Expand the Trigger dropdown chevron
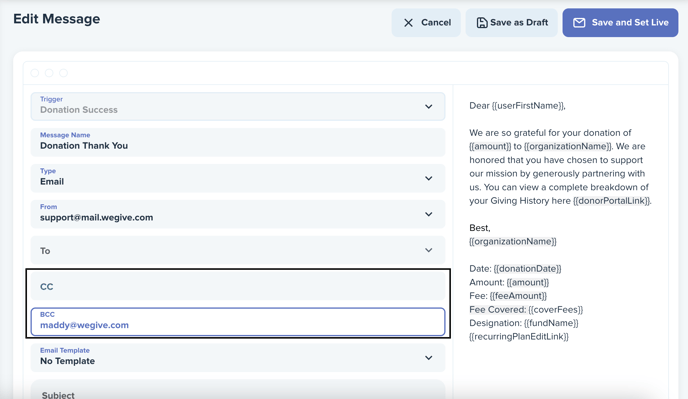Screen dimensions: 688x399 429,107
